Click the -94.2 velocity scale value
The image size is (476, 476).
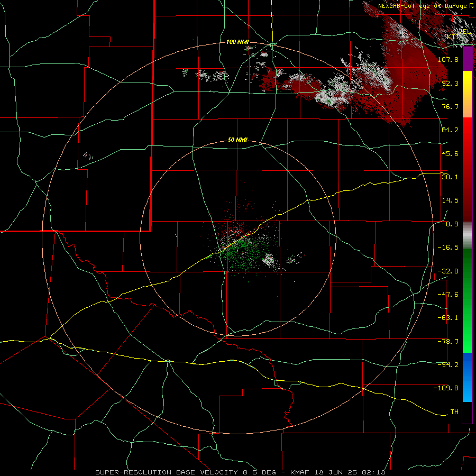(448, 365)
